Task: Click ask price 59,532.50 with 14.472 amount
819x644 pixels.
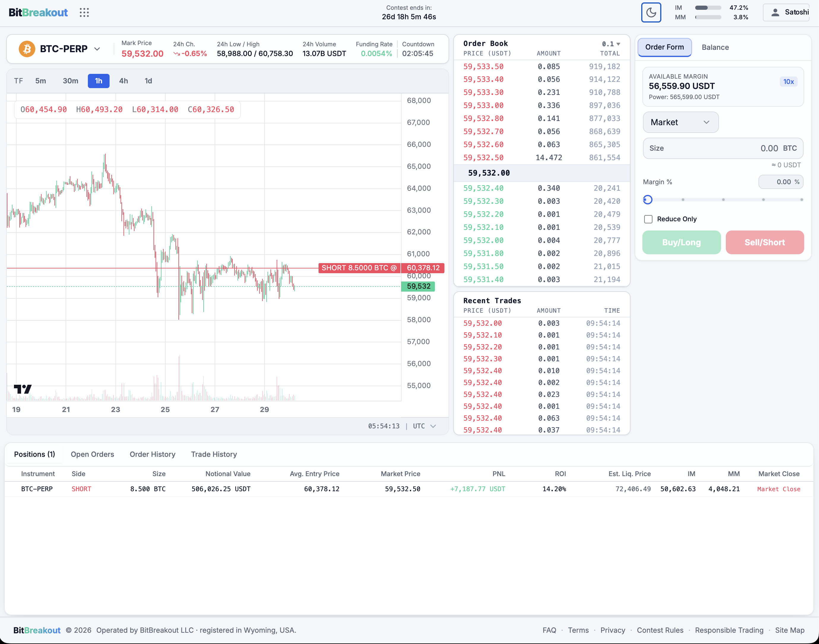Action: pyautogui.click(x=483, y=158)
